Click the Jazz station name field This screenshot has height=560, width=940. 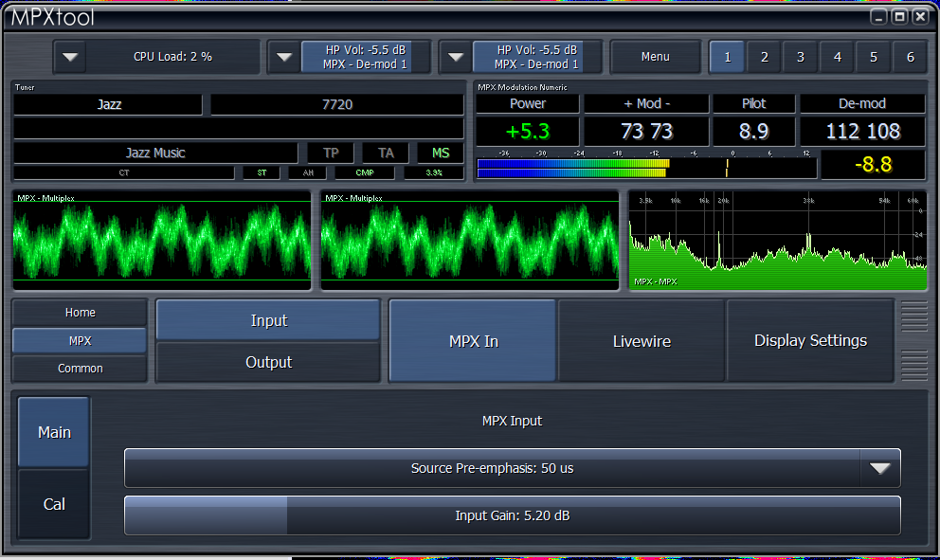pyautogui.click(x=109, y=104)
